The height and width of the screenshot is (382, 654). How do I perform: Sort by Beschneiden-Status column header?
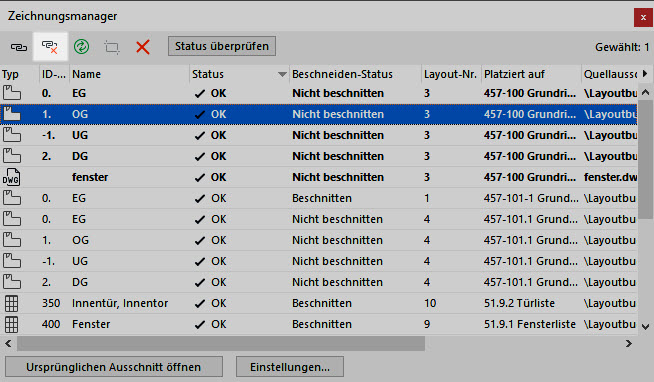(342, 74)
